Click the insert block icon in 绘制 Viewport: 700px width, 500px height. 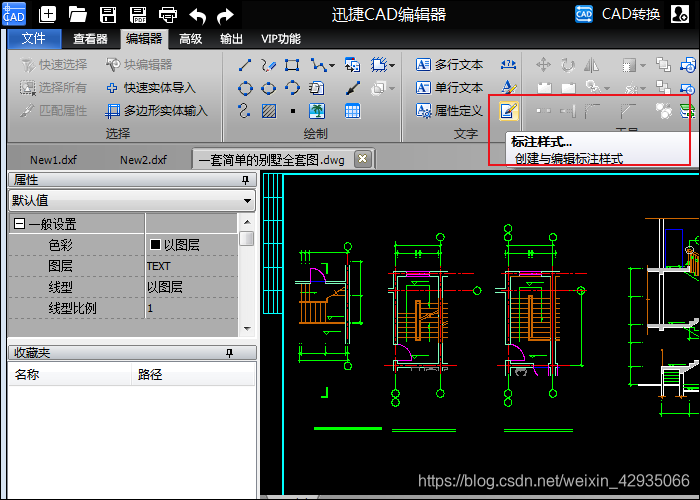(x=352, y=65)
